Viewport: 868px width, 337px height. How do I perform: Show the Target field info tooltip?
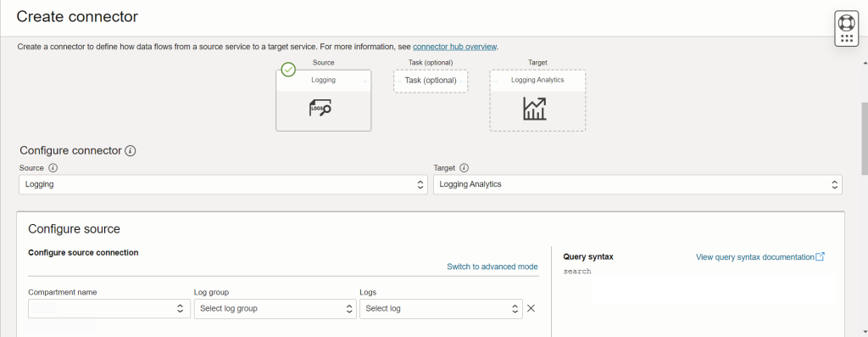tap(464, 168)
